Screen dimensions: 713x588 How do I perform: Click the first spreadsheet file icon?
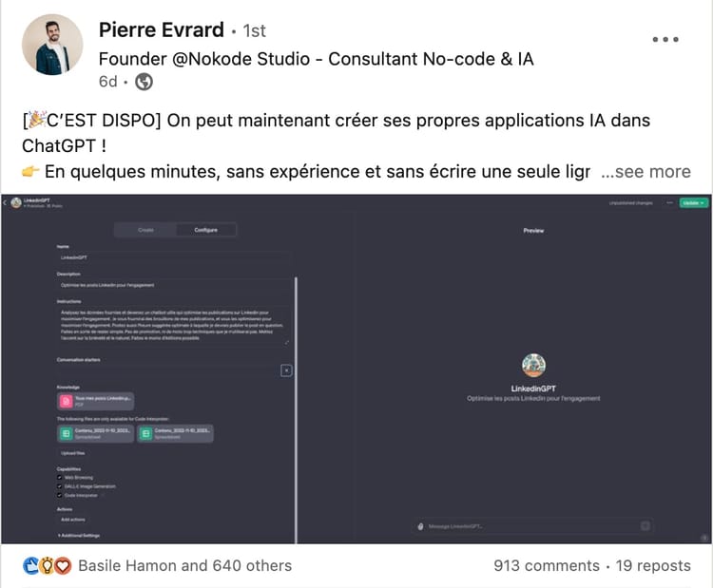tap(67, 434)
